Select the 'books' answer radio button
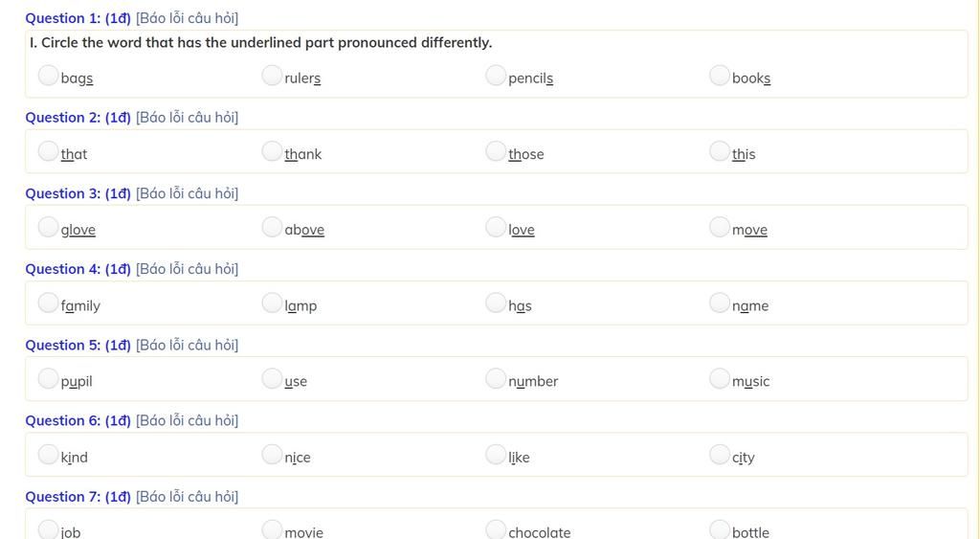 [x=720, y=76]
